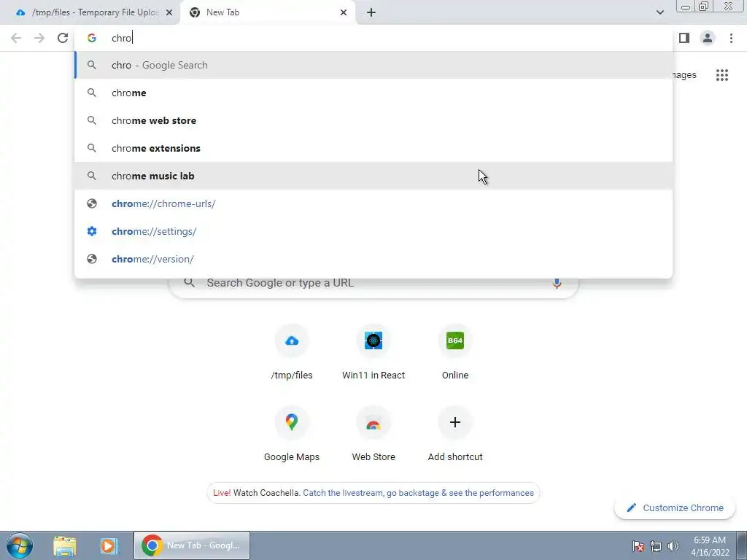747x560 pixels.
Task: Reload the page with the refresh icon
Action: point(63,38)
